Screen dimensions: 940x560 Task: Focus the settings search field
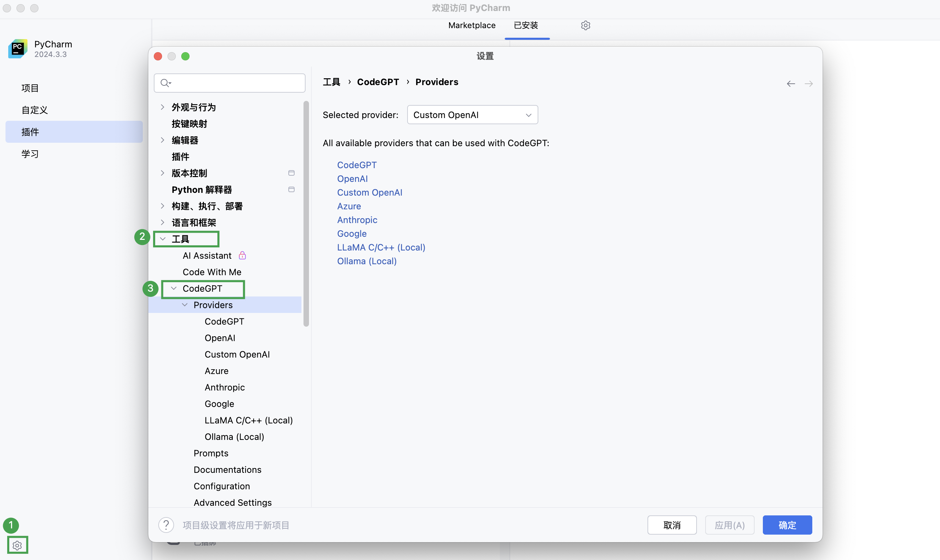[230, 83]
